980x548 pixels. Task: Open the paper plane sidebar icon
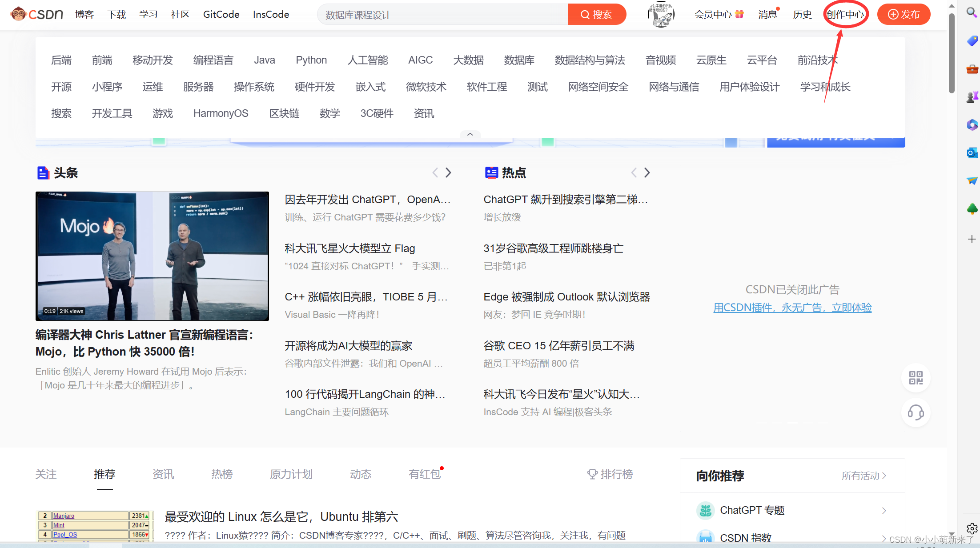972,180
